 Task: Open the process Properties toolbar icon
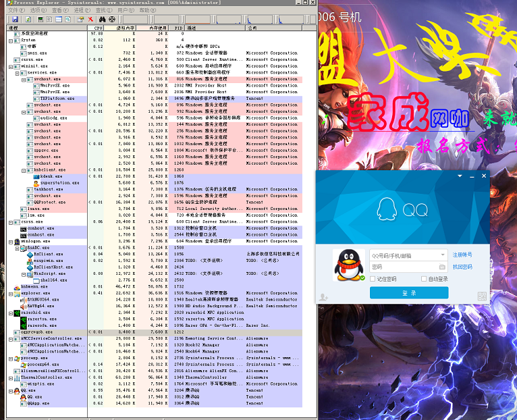(x=80, y=20)
